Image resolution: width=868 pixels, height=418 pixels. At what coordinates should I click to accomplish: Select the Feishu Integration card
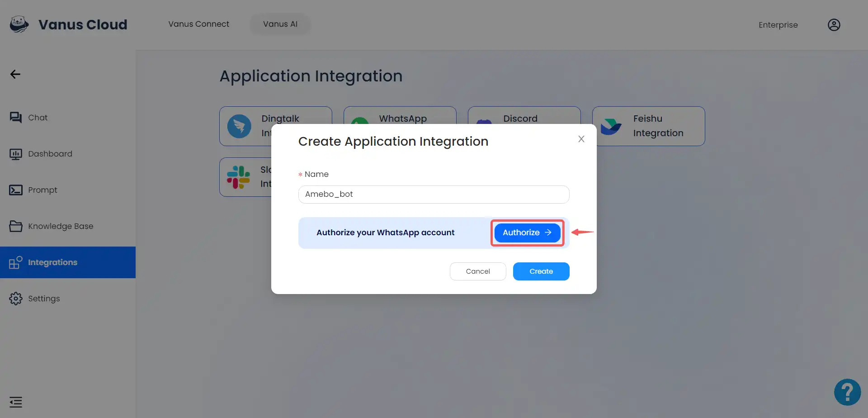tap(649, 126)
